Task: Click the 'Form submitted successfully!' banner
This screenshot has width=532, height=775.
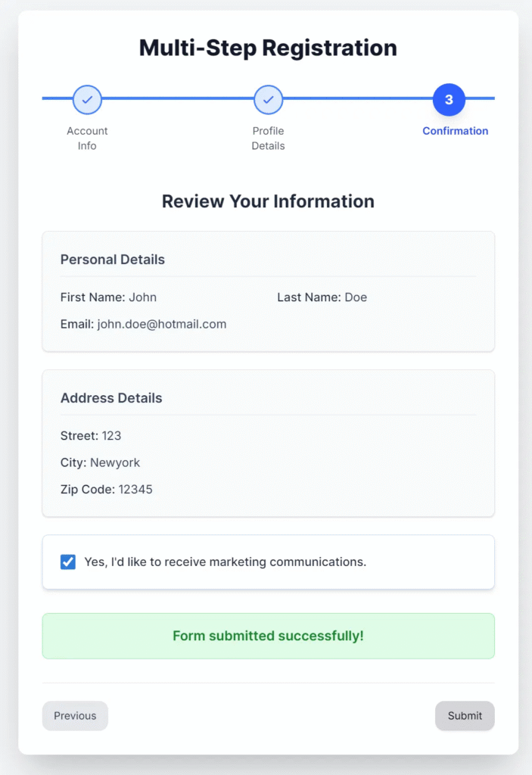Action: tap(268, 636)
